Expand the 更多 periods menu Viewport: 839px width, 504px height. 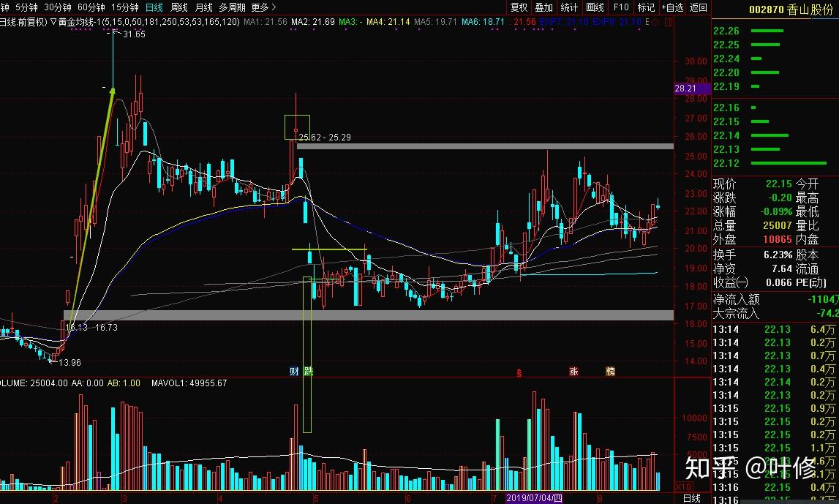(260, 7)
